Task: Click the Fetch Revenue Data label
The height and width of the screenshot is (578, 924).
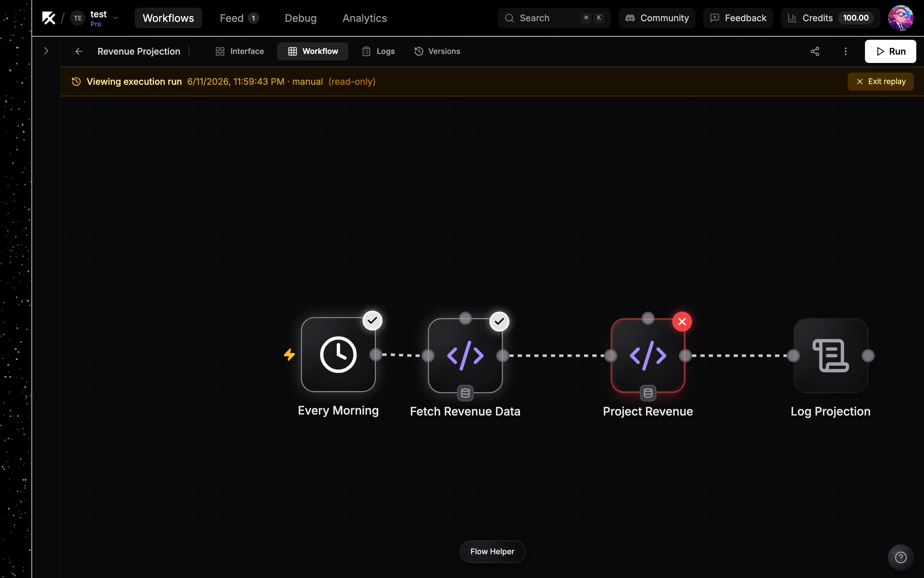Action: [465, 411]
